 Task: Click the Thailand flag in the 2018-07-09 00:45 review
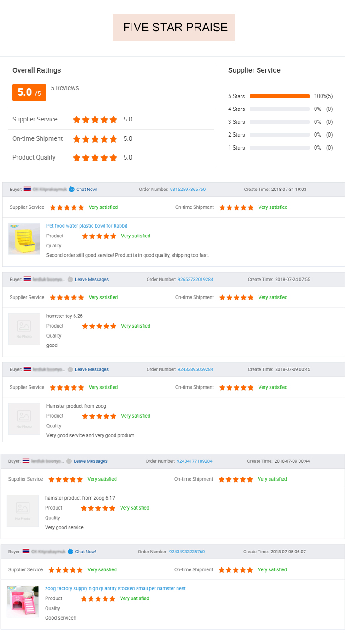pyautogui.click(x=28, y=369)
